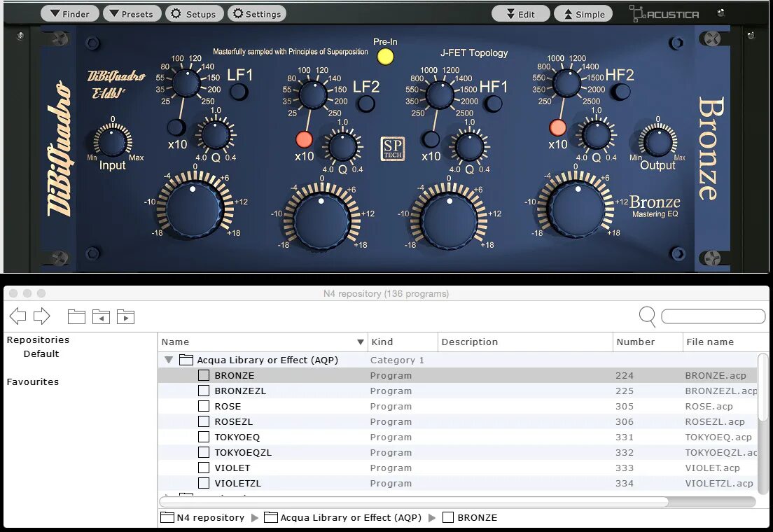Open the Setups menu
The width and height of the screenshot is (773, 532).
pos(194,14)
